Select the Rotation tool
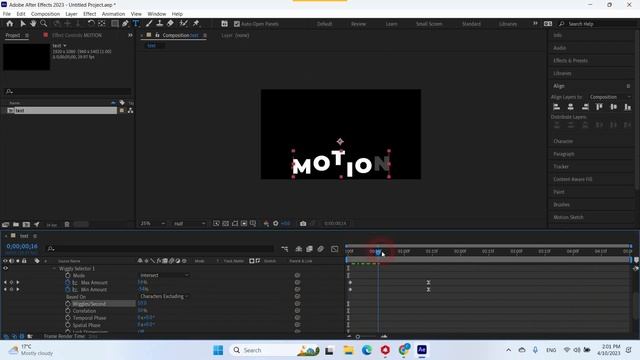This screenshot has height=360, width=640. pyautogui.click(x=91, y=24)
